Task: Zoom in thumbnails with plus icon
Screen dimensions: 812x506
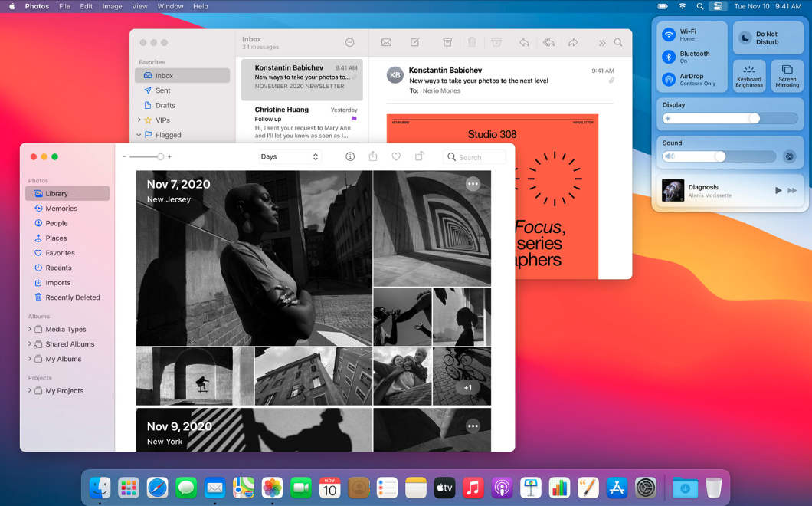Action: [169, 156]
